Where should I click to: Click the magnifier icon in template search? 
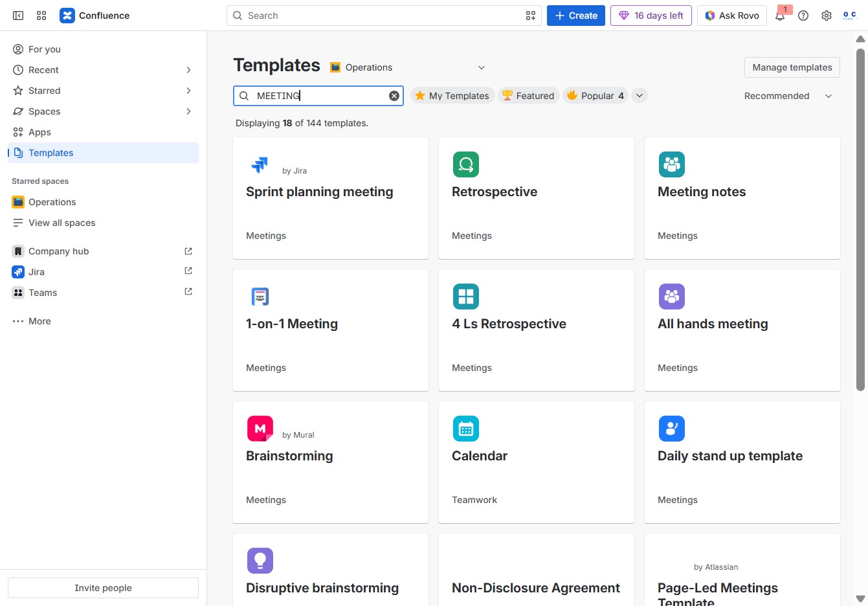coord(244,96)
